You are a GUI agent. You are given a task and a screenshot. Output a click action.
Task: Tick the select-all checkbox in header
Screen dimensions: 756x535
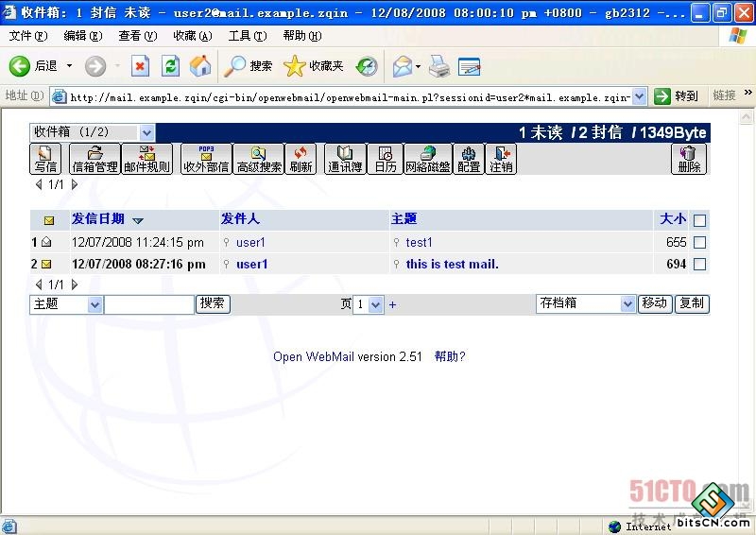(x=699, y=221)
